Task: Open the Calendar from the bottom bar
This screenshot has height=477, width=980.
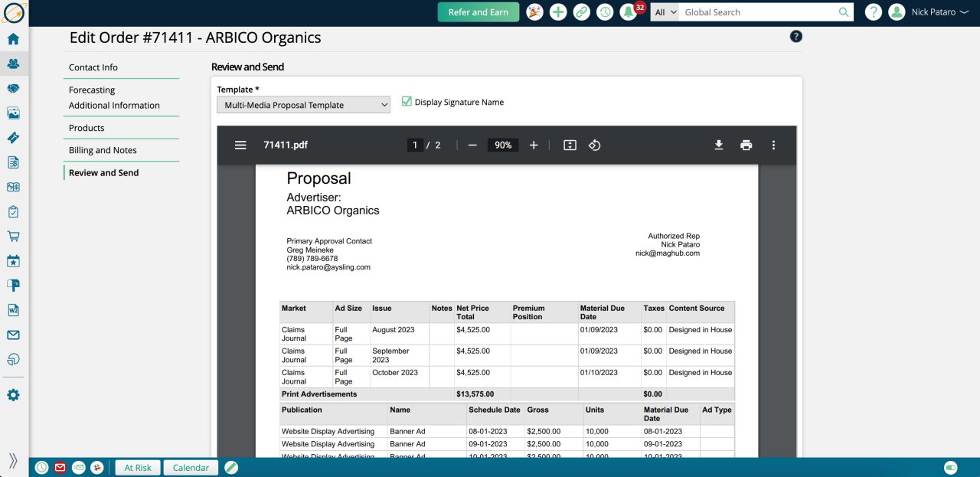Action: click(x=190, y=467)
